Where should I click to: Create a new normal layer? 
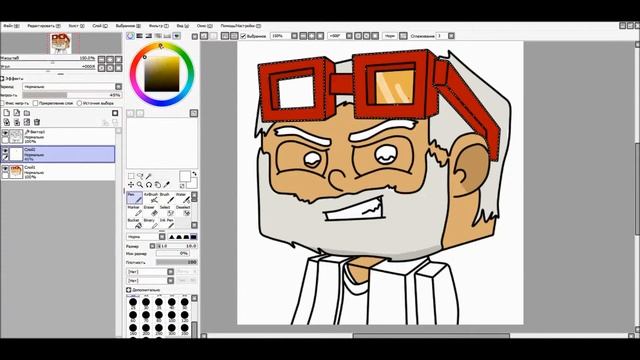7,113
